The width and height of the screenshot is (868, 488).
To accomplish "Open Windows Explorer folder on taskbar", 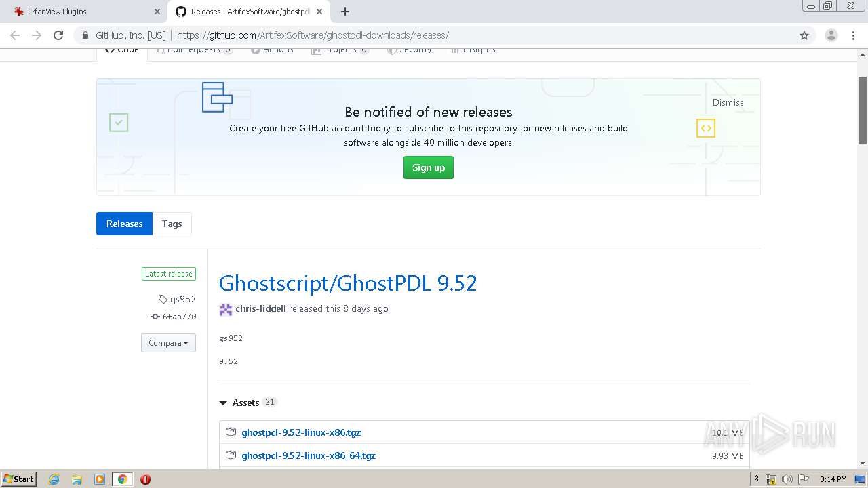I will pyautogui.click(x=77, y=479).
